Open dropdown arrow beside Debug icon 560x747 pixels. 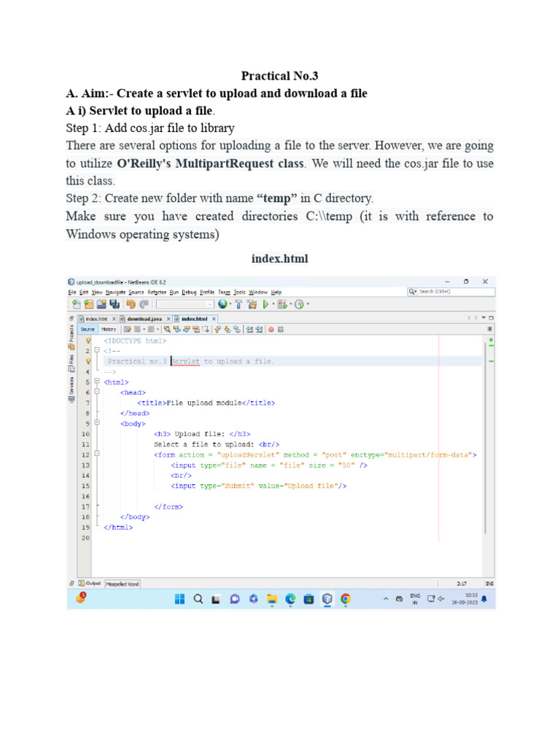coord(291,304)
